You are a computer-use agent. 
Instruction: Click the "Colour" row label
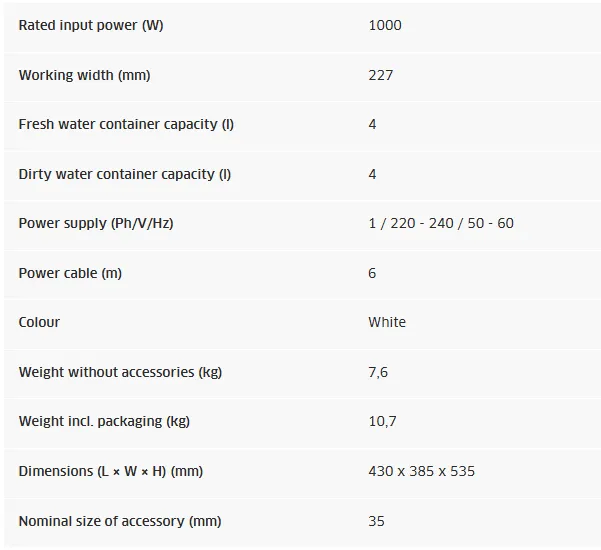[39, 322]
